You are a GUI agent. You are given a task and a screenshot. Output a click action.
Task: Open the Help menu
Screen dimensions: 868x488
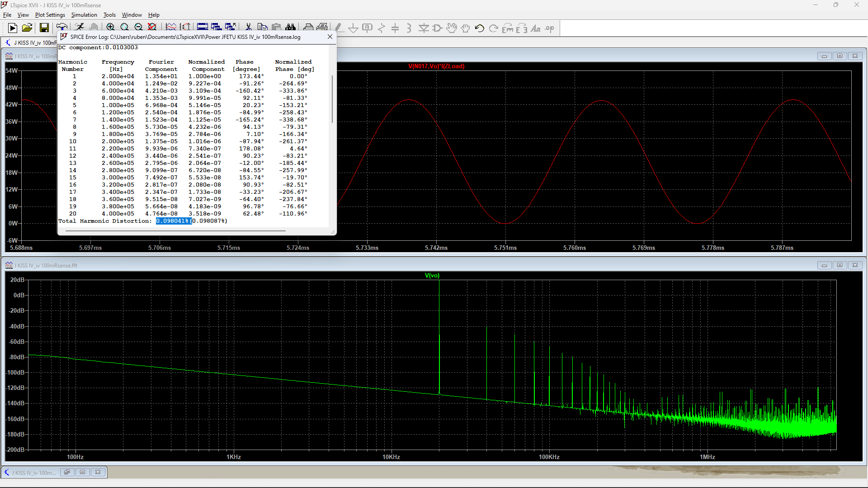click(154, 15)
